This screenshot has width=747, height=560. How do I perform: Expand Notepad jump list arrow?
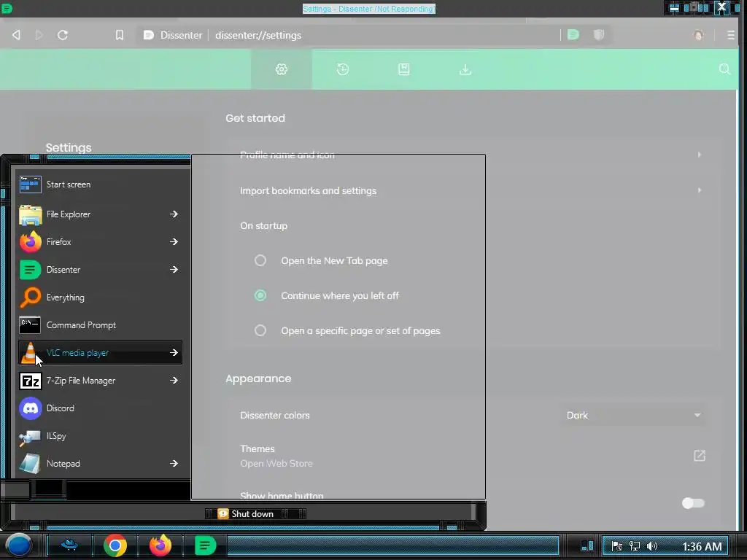pyautogui.click(x=174, y=463)
